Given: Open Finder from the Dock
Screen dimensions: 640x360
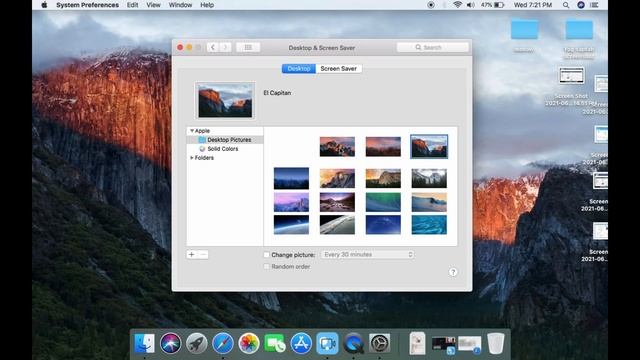Looking at the screenshot, I should (x=144, y=343).
